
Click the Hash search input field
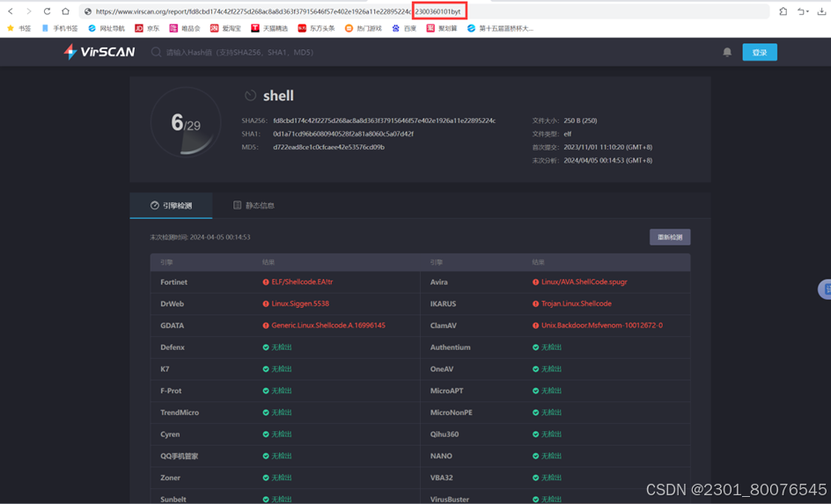coord(240,52)
